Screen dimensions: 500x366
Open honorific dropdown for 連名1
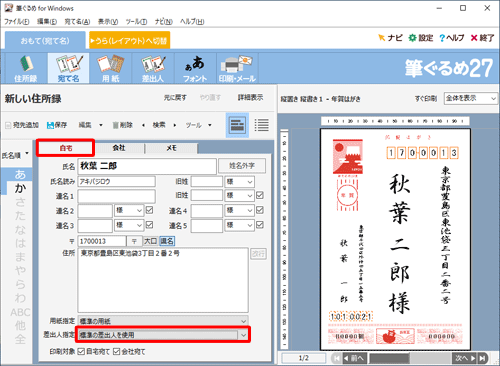240,195
